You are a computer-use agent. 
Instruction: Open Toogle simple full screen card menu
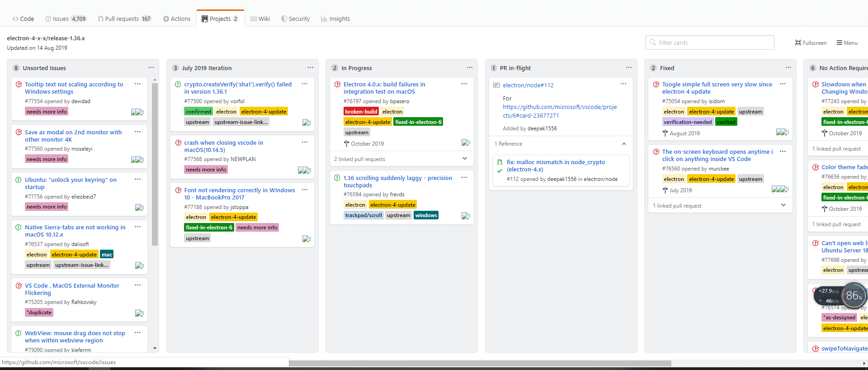point(783,84)
